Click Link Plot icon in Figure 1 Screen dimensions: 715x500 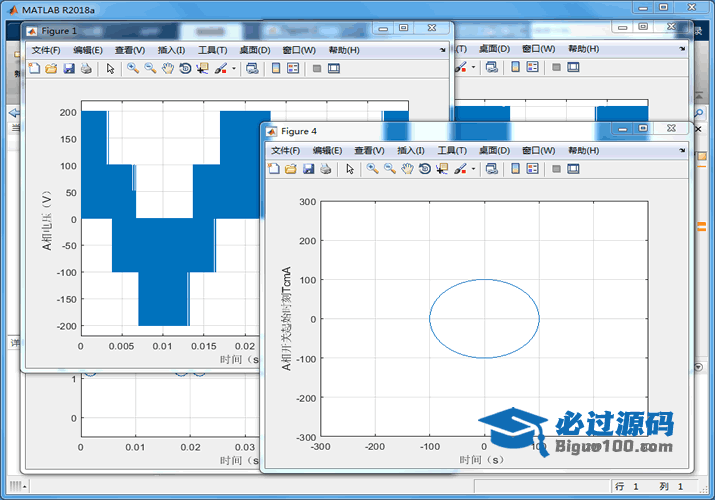click(x=252, y=68)
